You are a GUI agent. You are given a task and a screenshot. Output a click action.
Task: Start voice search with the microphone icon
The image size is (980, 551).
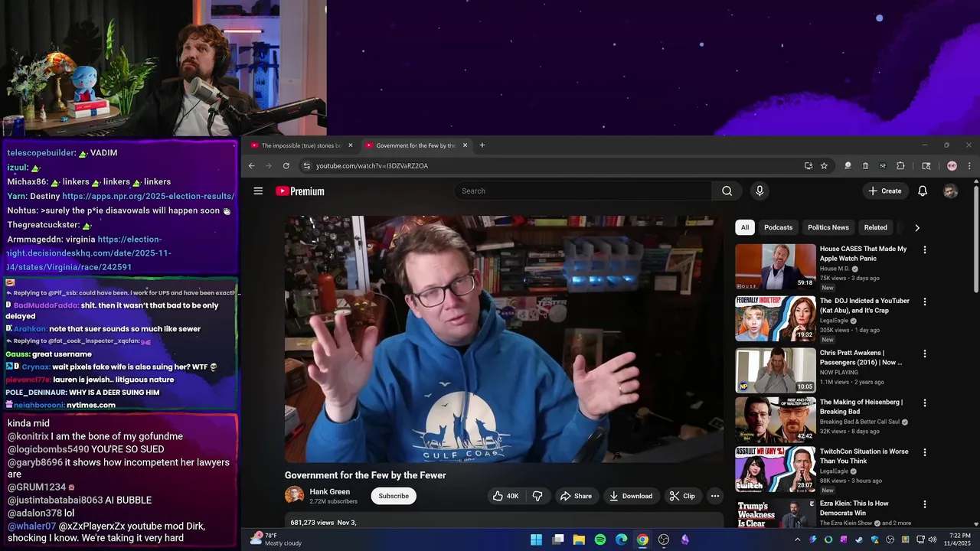[x=759, y=191]
